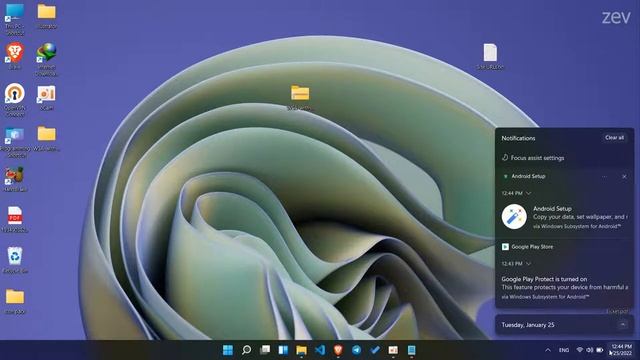Open the Widgets panel from taskbar
The height and width of the screenshot is (360, 640).
point(283,350)
